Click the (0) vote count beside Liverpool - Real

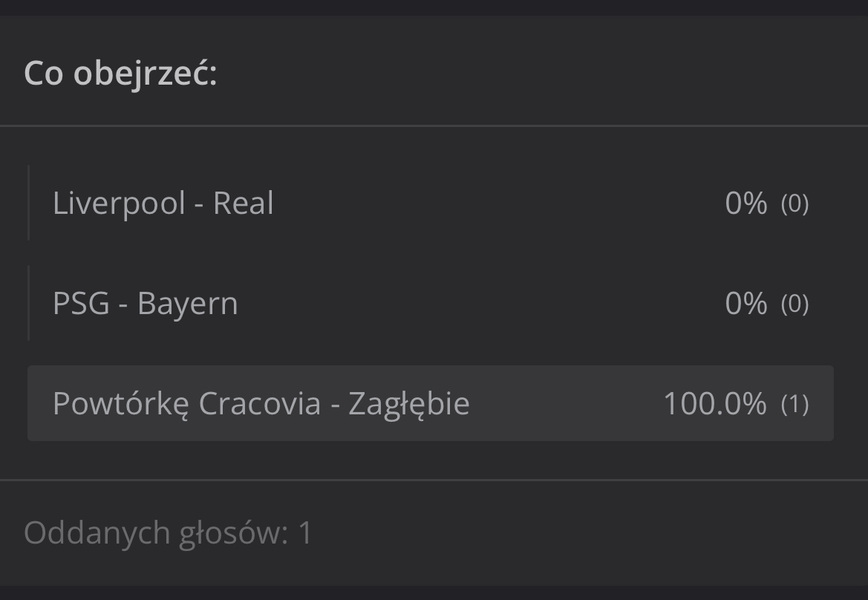click(794, 203)
